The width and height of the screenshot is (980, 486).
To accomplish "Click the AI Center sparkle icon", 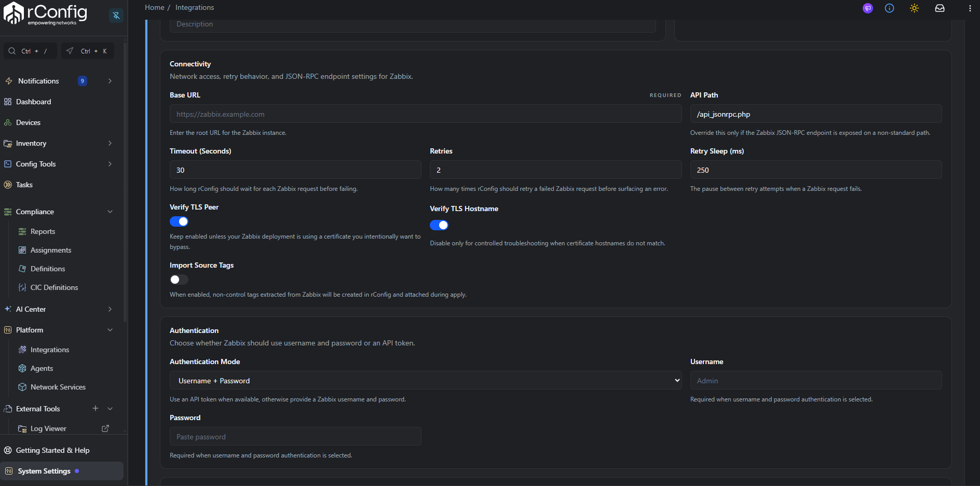I will pos(8,309).
